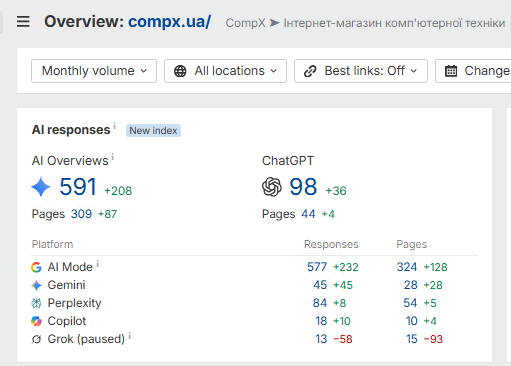Click the AI Overviews sparkle icon

41,187
